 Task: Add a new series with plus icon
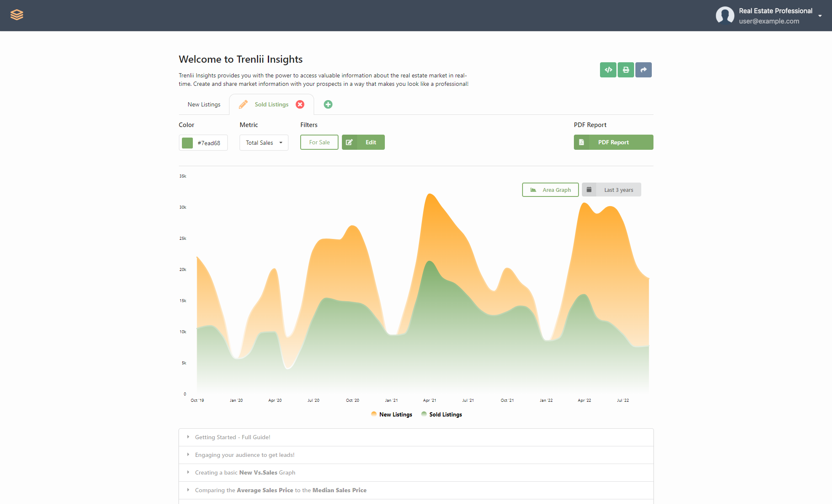pyautogui.click(x=328, y=104)
